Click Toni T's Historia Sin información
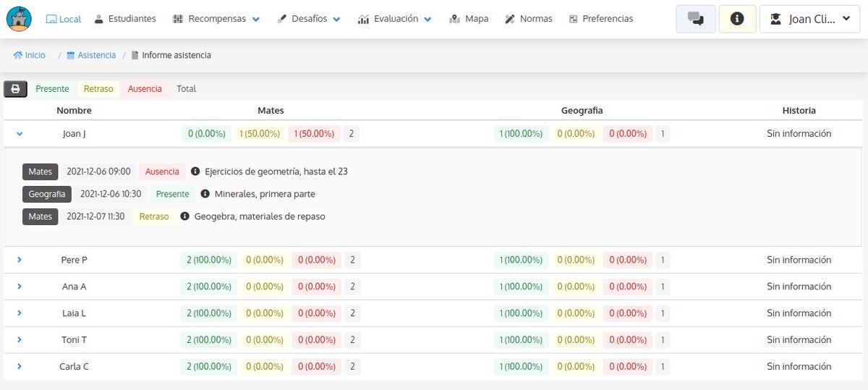This screenshot has height=390, width=868. (x=799, y=339)
